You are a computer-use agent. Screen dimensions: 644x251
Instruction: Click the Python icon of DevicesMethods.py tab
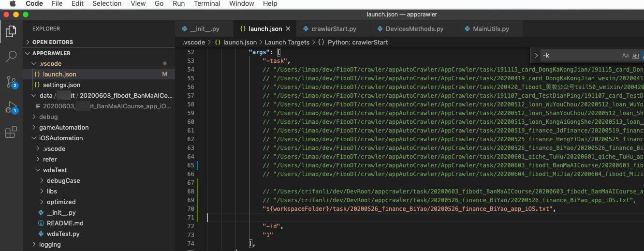coord(380,29)
